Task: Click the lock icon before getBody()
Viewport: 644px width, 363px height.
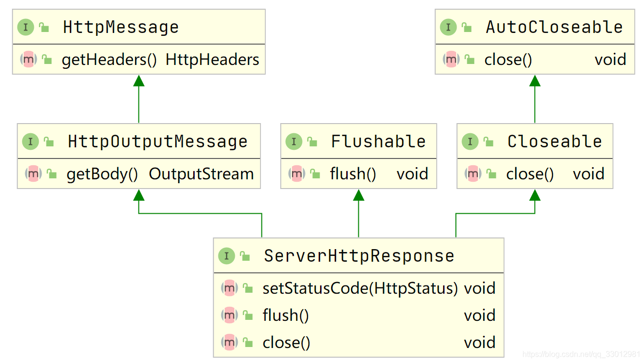Action: pos(52,174)
